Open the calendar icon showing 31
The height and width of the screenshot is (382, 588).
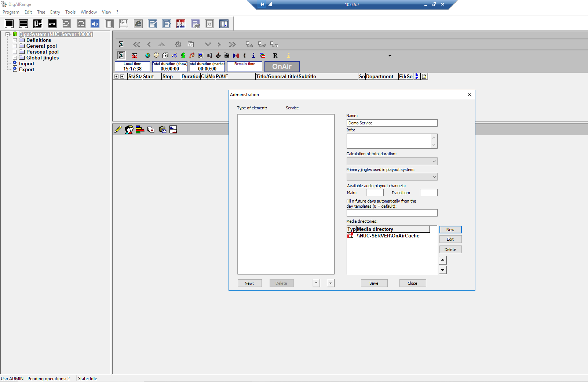(209, 24)
